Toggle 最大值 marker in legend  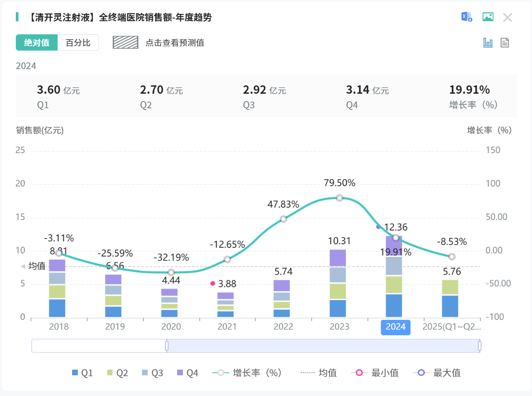[437, 373]
